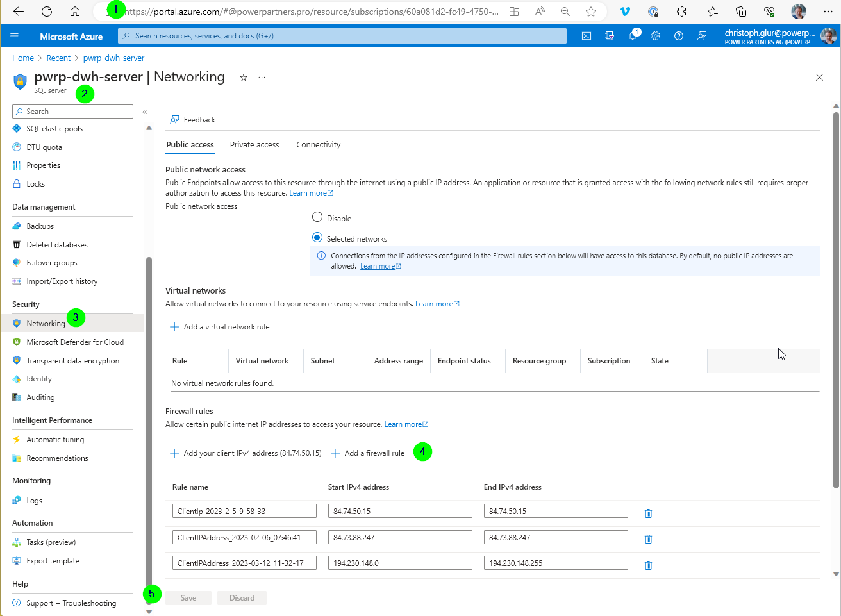The height and width of the screenshot is (616, 841).
Task: Select the Selected networks radio option
Action: tap(317, 238)
